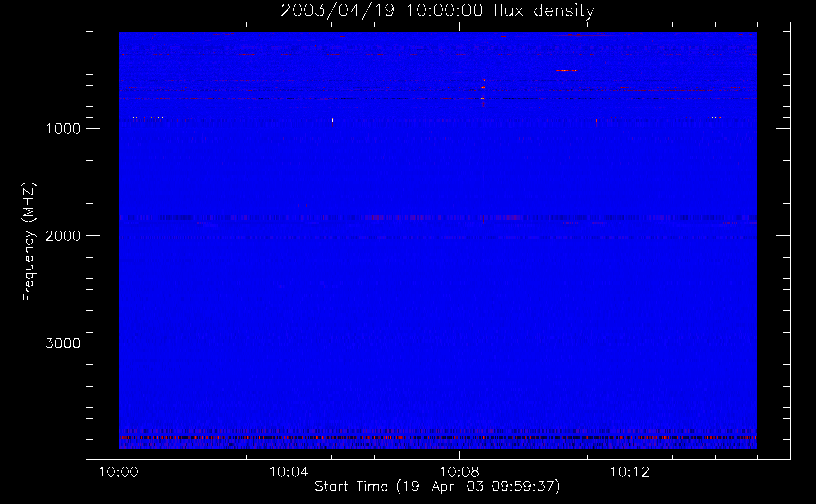
Task: Click the 'Start Time (19-Apr-03 09:59:37)' axis label
Action: click(437, 487)
